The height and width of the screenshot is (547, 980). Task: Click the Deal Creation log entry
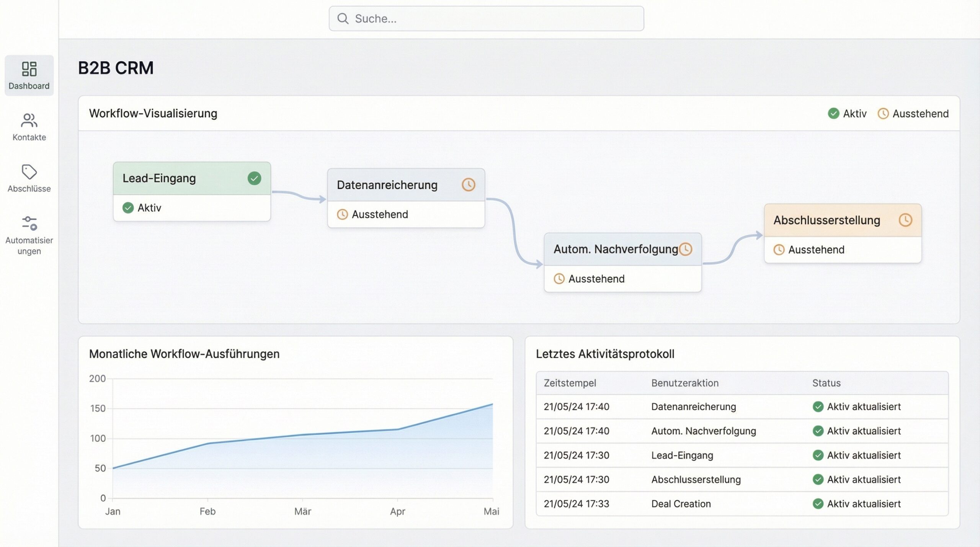(681, 504)
